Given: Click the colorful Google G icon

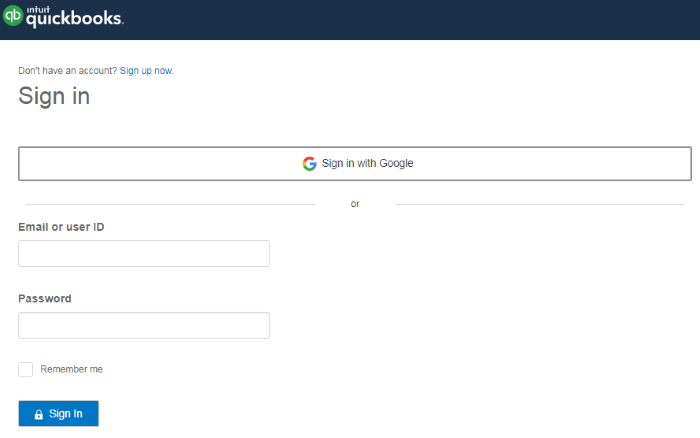Looking at the screenshot, I should [309, 163].
